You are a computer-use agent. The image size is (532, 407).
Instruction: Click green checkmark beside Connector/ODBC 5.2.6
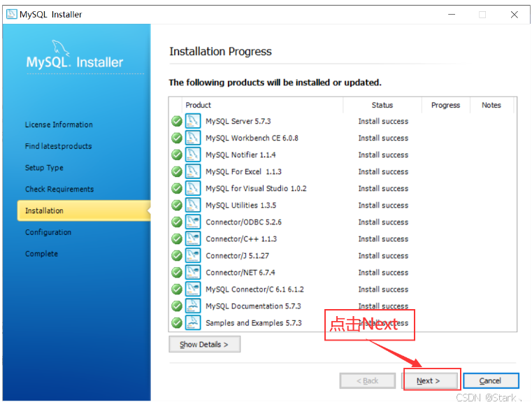click(x=177, y=222)
